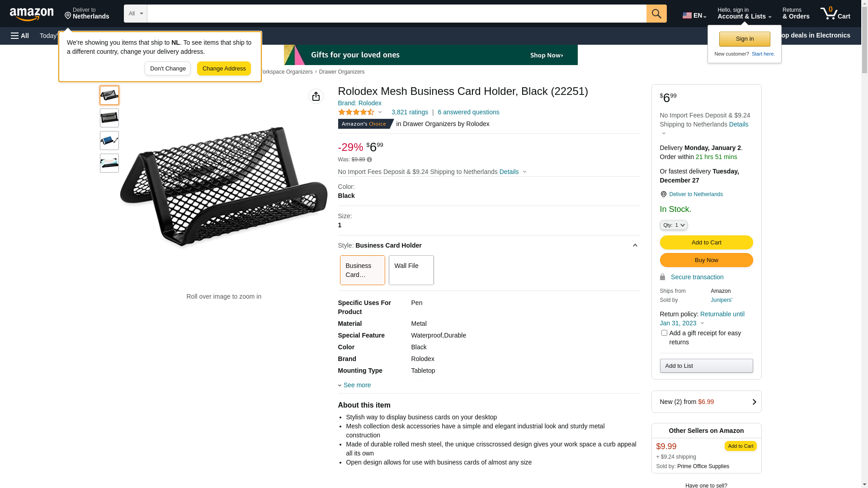The height and width of the screenshot is (488, 868).
Task: Open the Qty quantity dropdown
Action: coord(673,225)
